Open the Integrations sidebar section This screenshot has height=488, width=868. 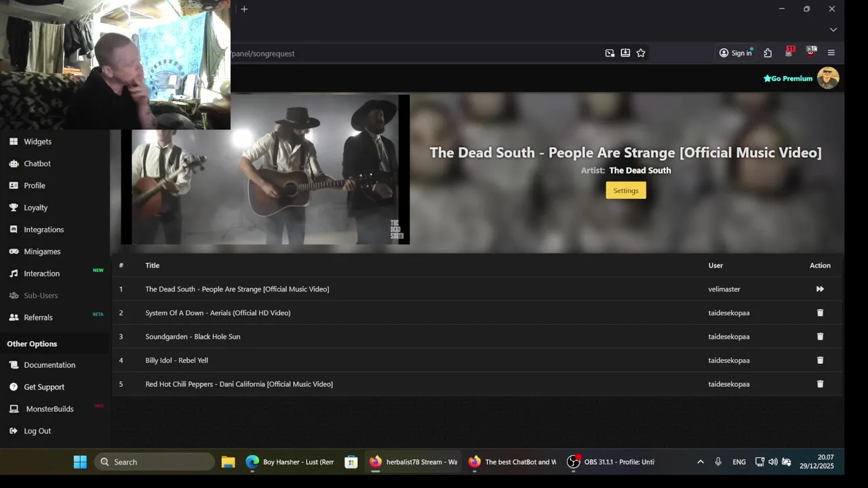coord(44,230)
